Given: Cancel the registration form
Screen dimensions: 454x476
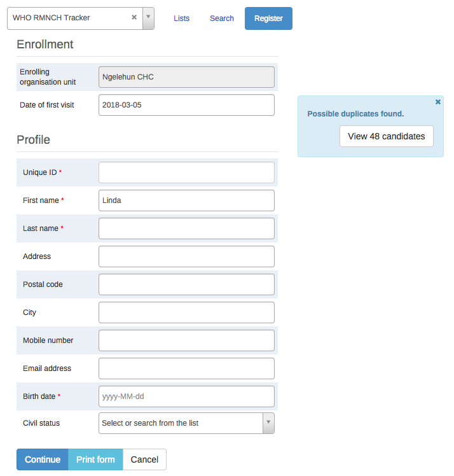Looking at the screenshot, I should [144, 459].
